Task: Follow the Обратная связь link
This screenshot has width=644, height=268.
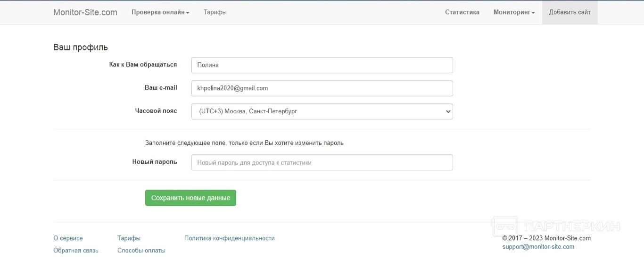Action: click(76, 251)
